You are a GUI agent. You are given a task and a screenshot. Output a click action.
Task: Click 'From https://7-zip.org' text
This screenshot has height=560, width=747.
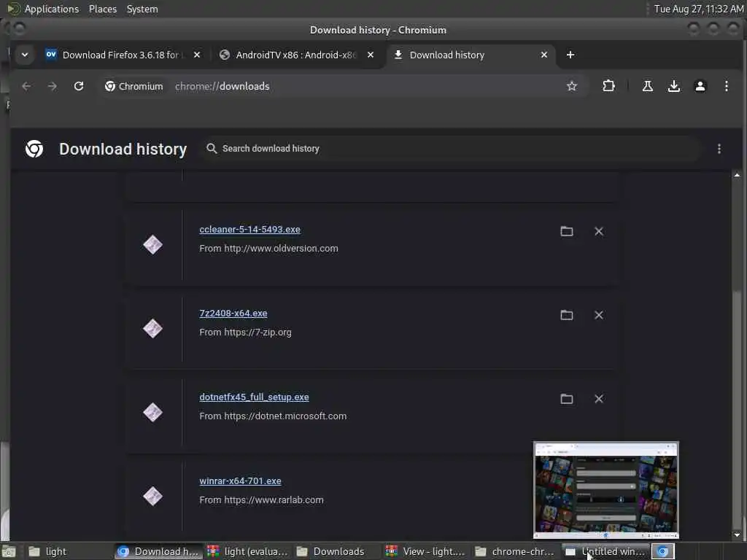245,332
